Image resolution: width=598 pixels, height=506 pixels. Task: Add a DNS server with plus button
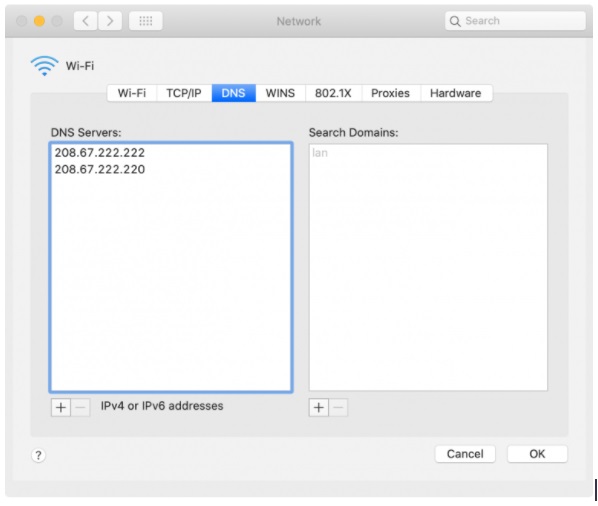tap(61, 407)
